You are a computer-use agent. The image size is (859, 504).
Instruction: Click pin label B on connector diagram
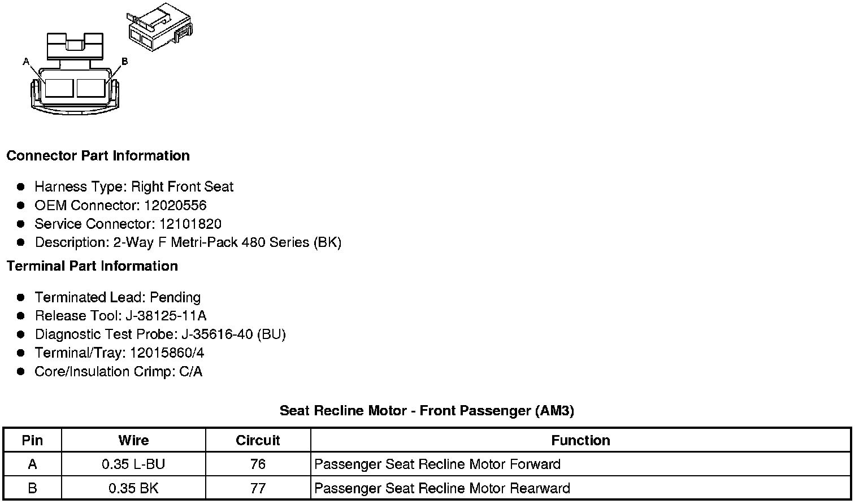(124, 61)
